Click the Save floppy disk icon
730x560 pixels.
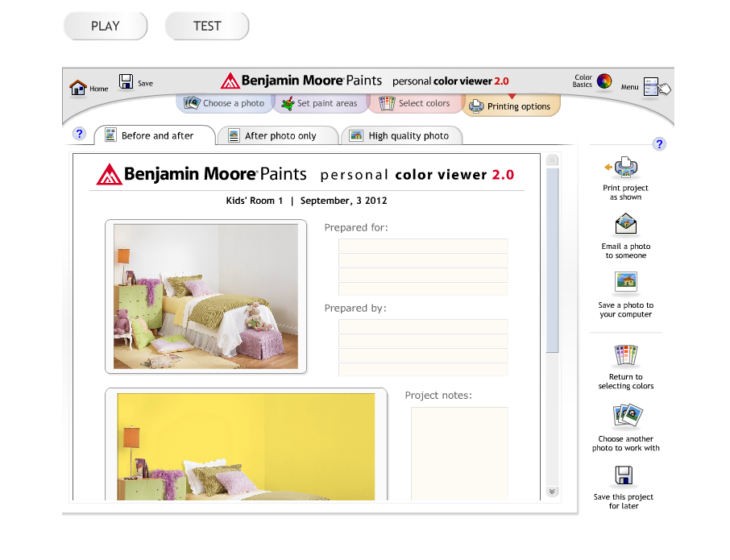click(126, 81)
